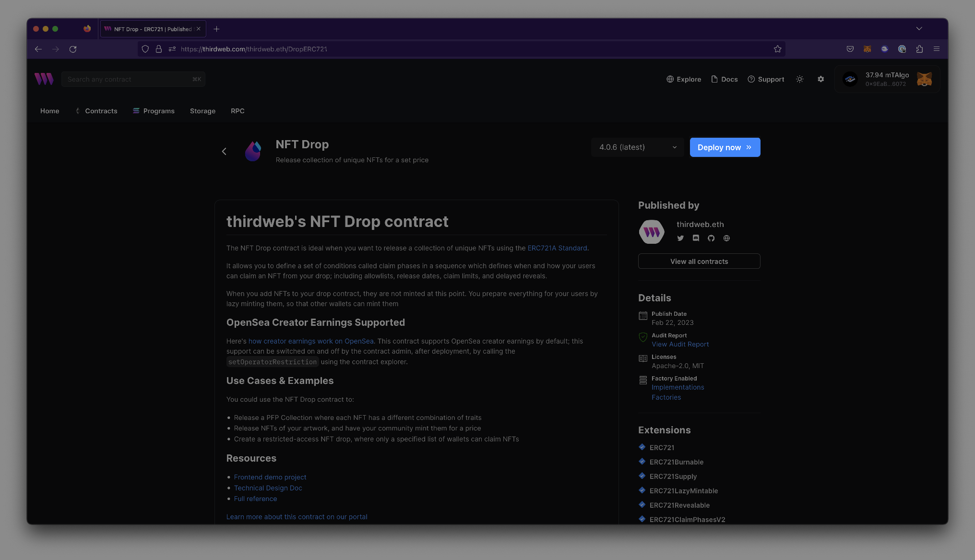Click the thirdweb logo in header
975x560 pixels.
click(44, 79)
